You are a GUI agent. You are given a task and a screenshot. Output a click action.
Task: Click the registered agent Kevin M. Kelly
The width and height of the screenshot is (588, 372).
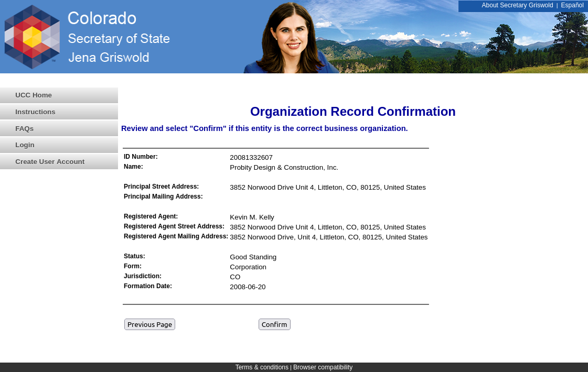252,217
